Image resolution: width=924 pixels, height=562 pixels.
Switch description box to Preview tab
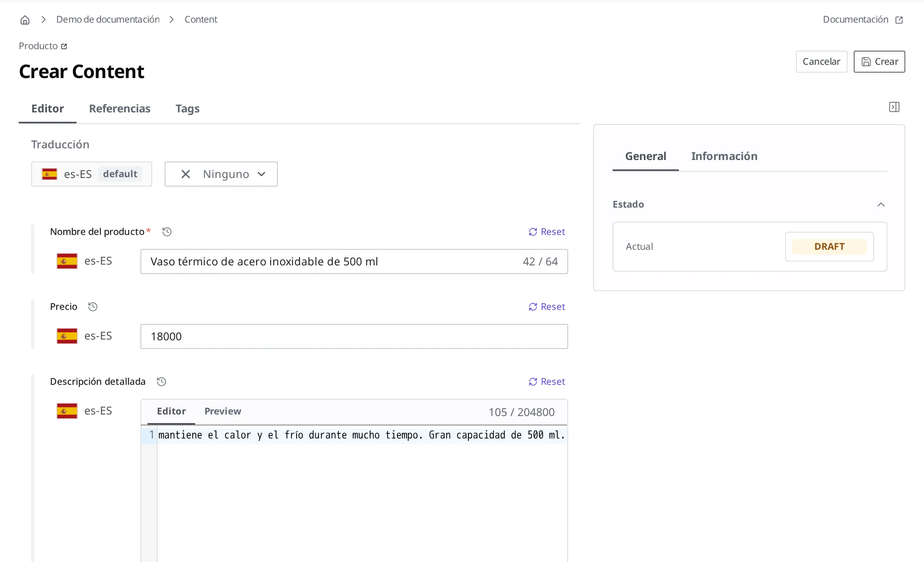pos(222,411)
